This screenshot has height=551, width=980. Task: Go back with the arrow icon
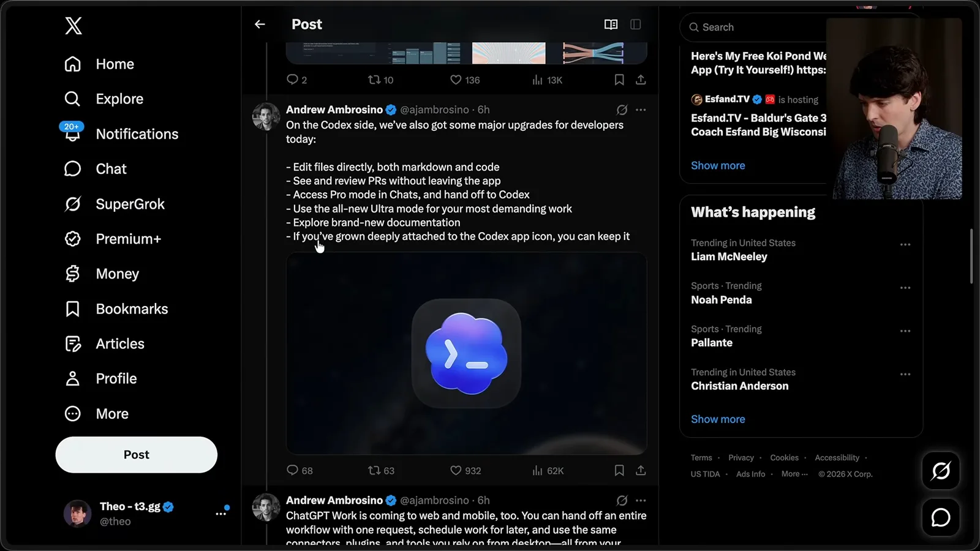260,24
